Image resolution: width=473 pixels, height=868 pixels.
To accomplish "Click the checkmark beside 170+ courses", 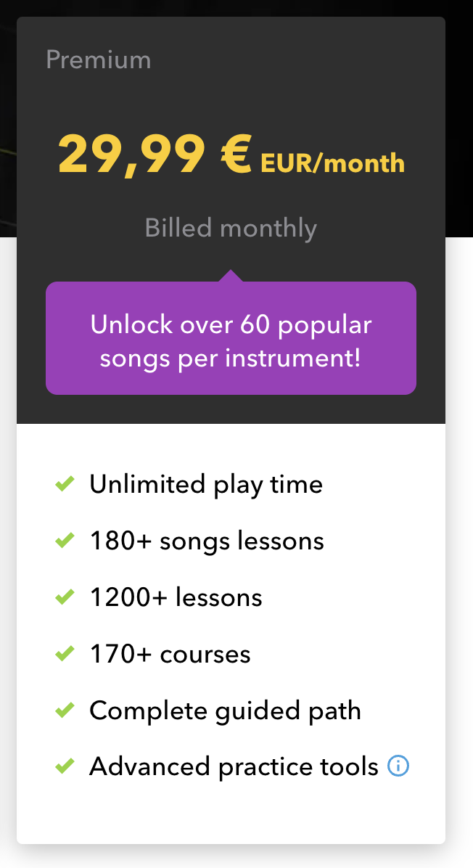I will [65, 654].
